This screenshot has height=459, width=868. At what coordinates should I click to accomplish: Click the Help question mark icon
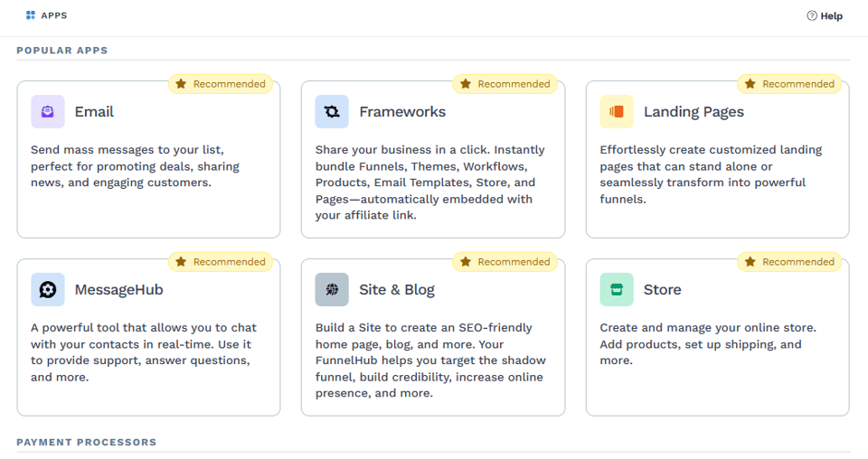coord(812,16)
